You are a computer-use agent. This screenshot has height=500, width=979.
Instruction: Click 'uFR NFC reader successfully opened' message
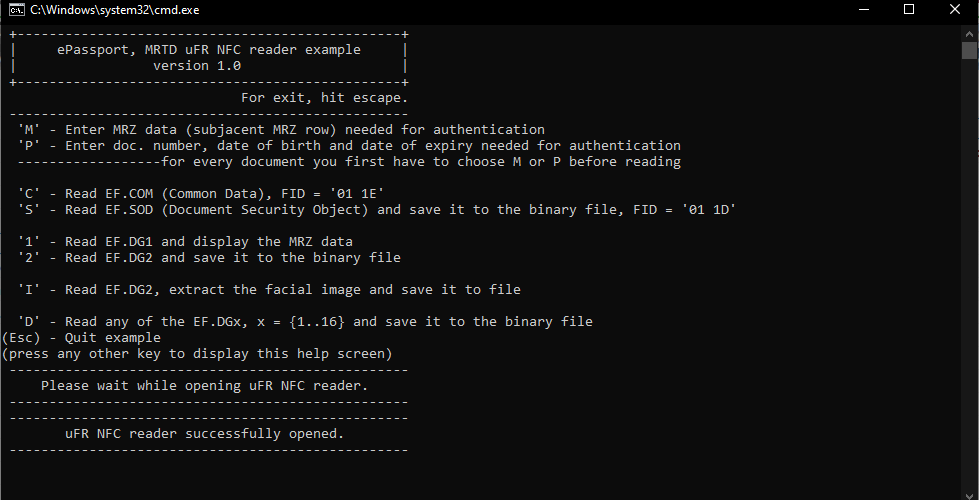point(205,433)
